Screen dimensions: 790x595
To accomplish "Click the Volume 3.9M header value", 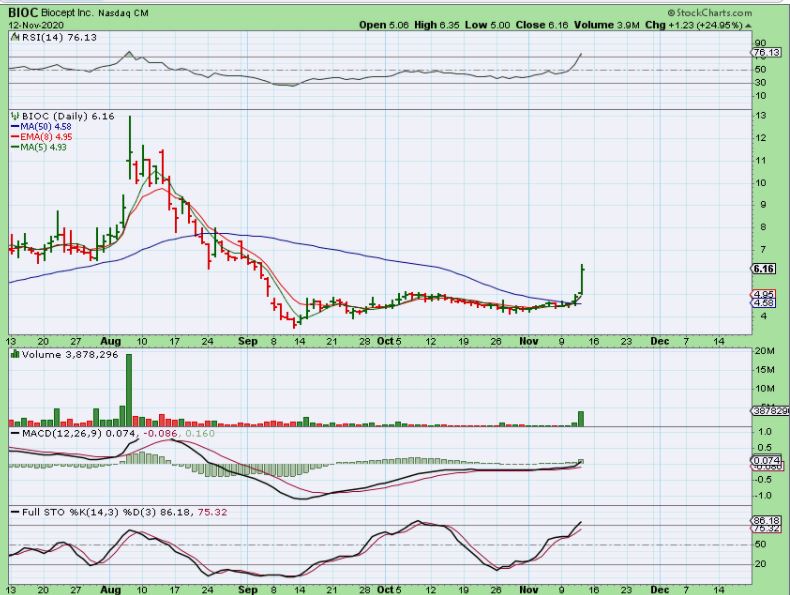I will 607,25.
